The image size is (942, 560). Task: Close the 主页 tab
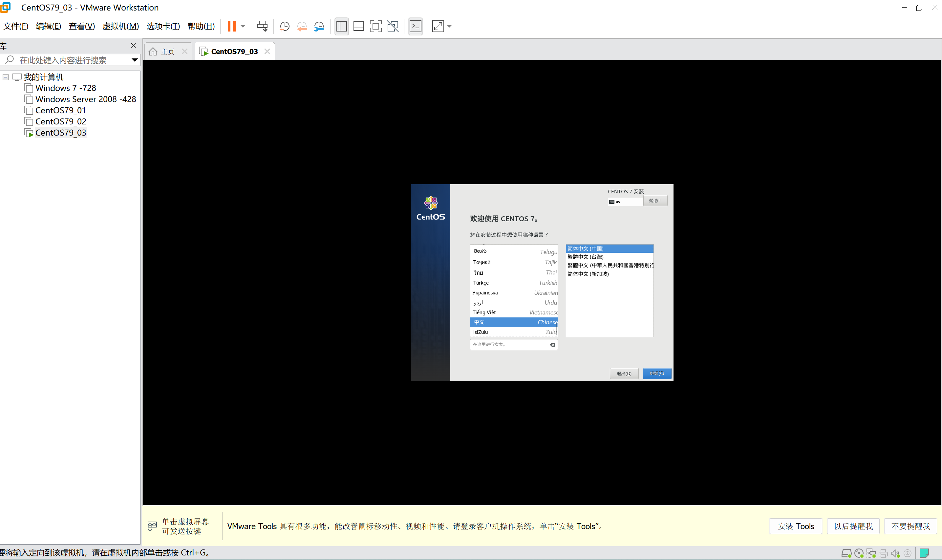tap(184, 51)
